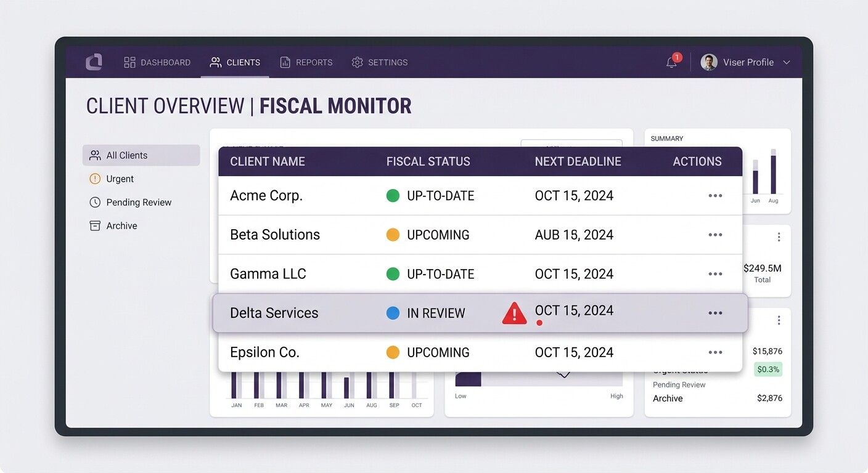
Task: Select the Epsilon Co. client name
Action: [264, 352]
